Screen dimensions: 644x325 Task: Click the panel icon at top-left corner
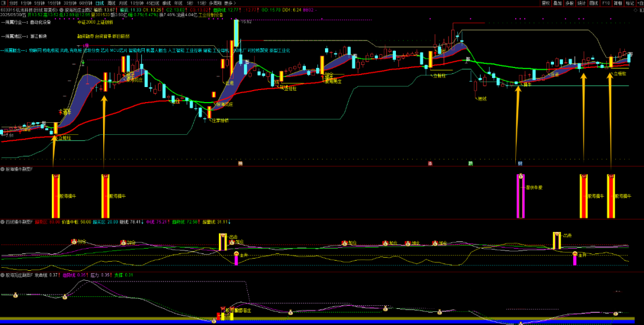(x=4, y=3)
